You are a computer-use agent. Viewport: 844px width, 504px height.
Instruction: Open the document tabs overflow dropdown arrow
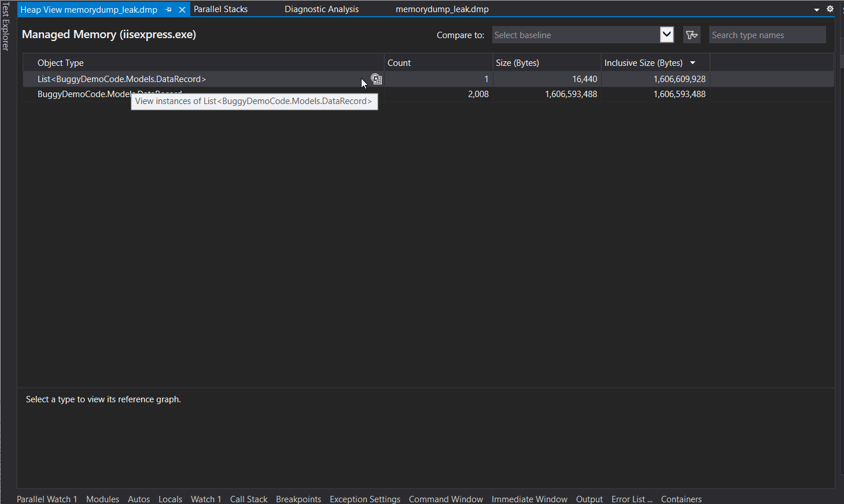tap(817, 10)
